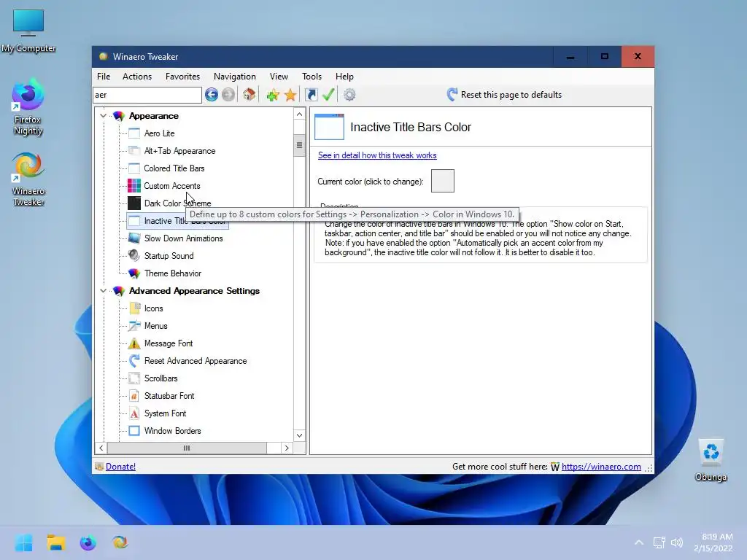Screen dimensions: 747x560
Task: Open settings via the gear toolbar icon
Action: (x=349, y=95)
